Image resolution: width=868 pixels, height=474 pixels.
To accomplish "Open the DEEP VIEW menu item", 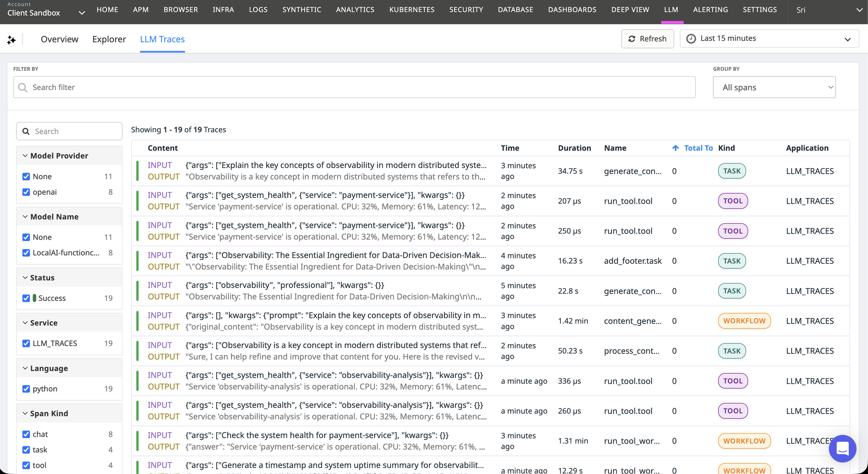I will click(630, 10).
